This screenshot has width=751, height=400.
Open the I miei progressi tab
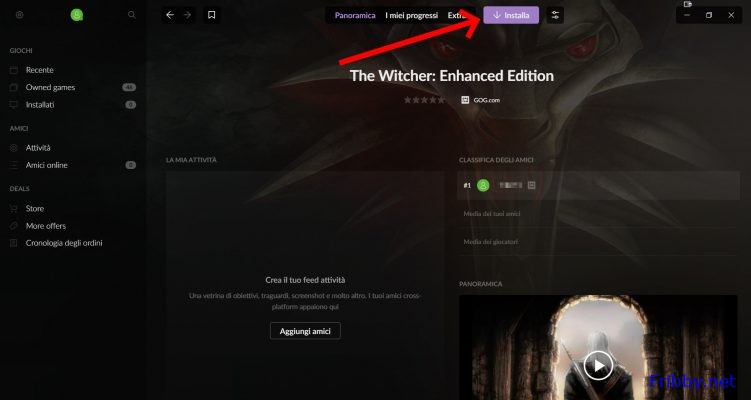tap(411, 15)
